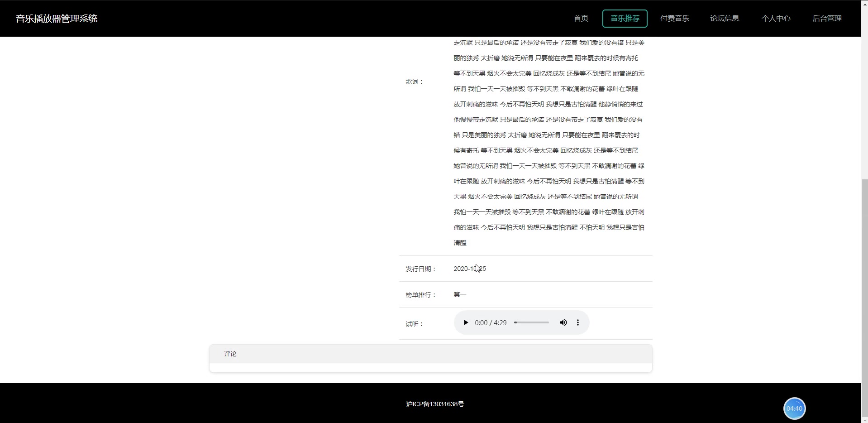
Task: Open the 首页 menu item
Action: 581,19
